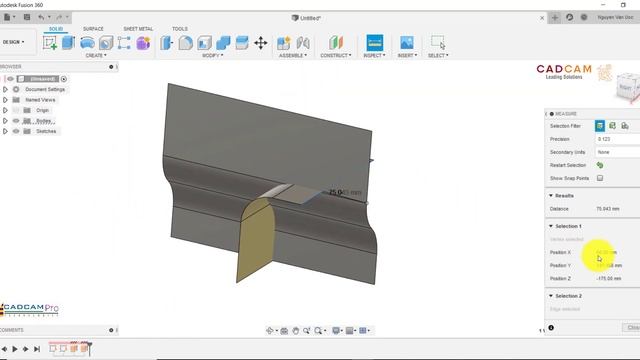Image resolution: width=640 pixels, height=360 pixels.
Task: Select the Combine tool
Action: [x=223, y=43]
